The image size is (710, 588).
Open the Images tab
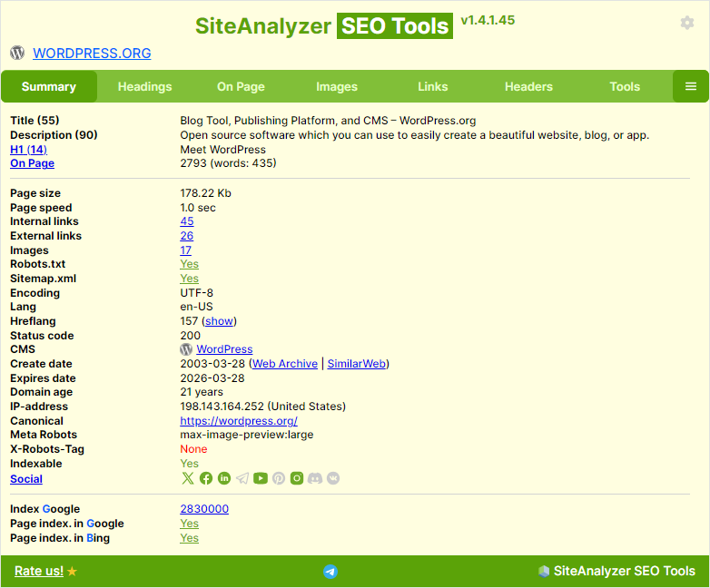(x=337, y=86)
